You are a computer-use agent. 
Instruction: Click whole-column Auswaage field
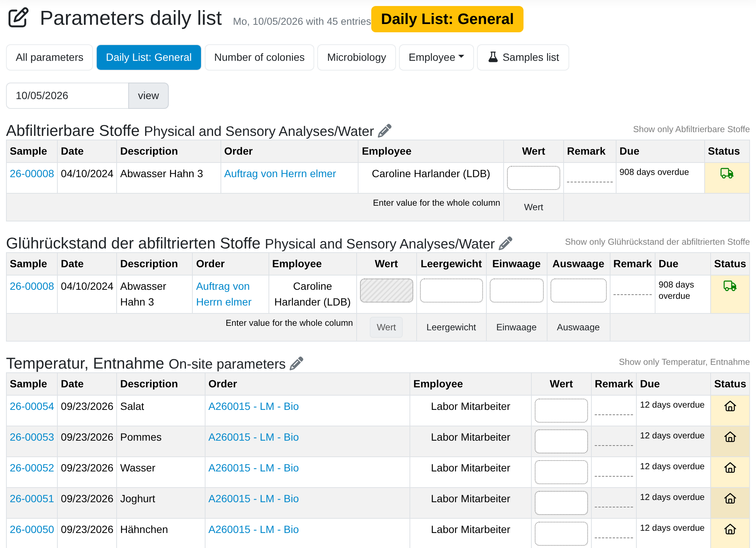tap(578, 327)
